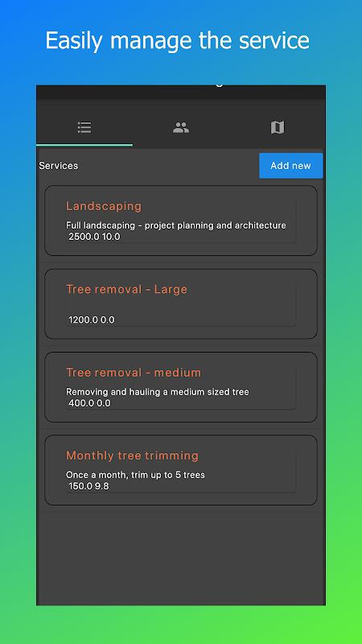Click Once a month, trim up to 5 trees
Screen dimensions: 362x644
pos(135,475)
